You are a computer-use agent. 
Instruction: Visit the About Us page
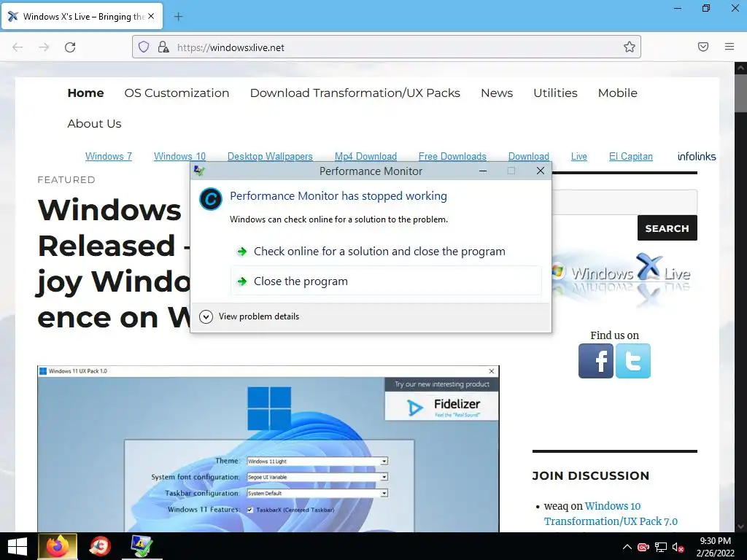click(x=94, y=124)
